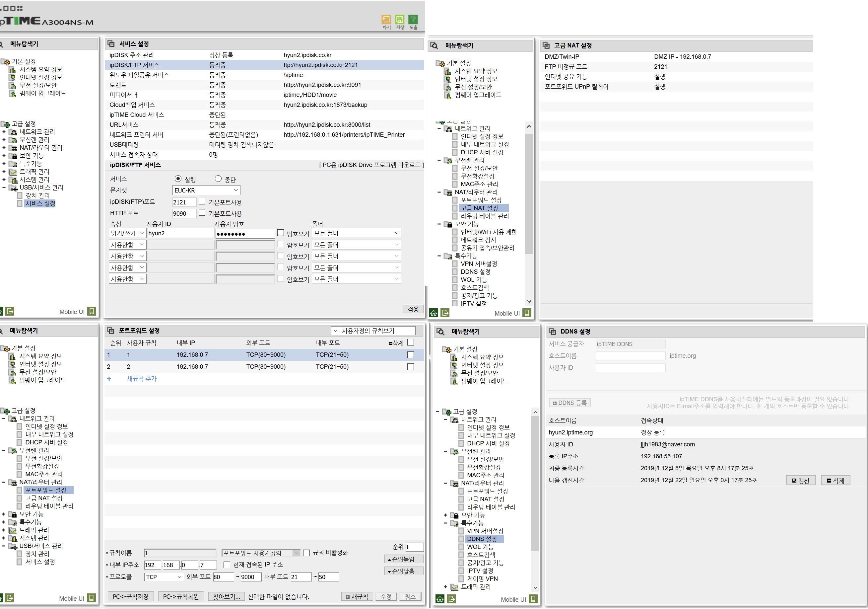Collapse 특수기능 in 고급 NAT window tree
This screenshot has width=868, height=609.
[x=439, y=256]
